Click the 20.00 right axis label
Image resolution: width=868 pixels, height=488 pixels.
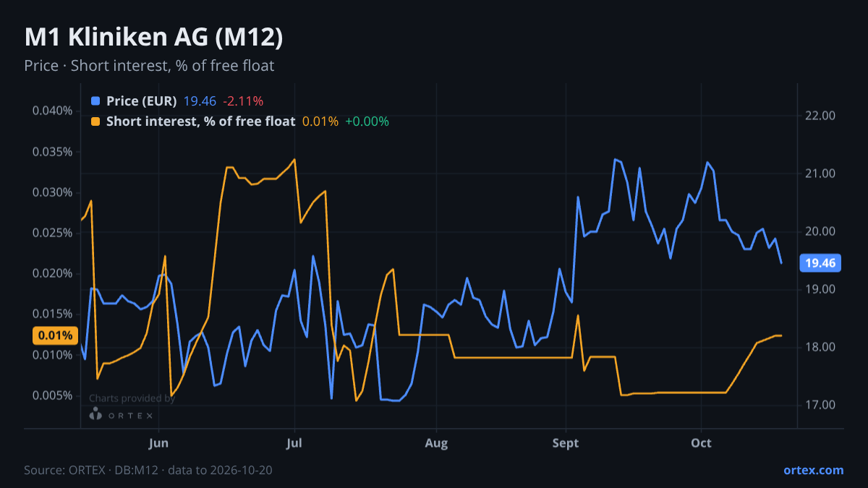point(820,231)
